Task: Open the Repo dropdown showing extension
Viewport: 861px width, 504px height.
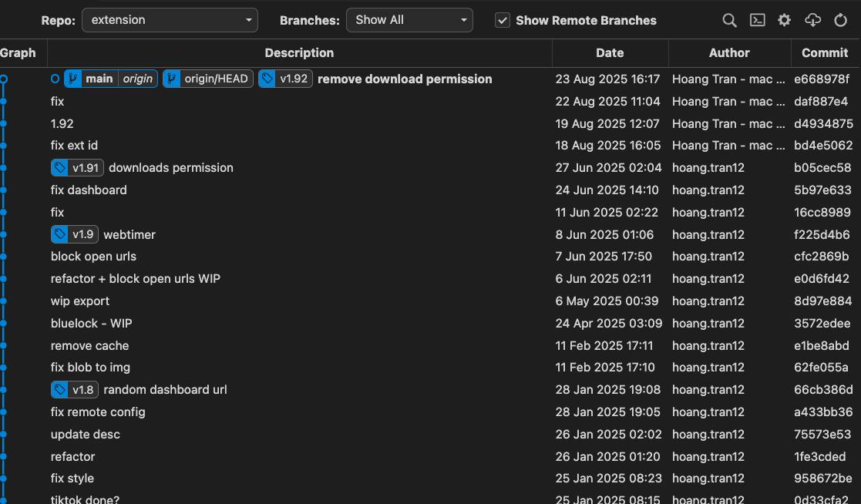Action: click(170, 20)
